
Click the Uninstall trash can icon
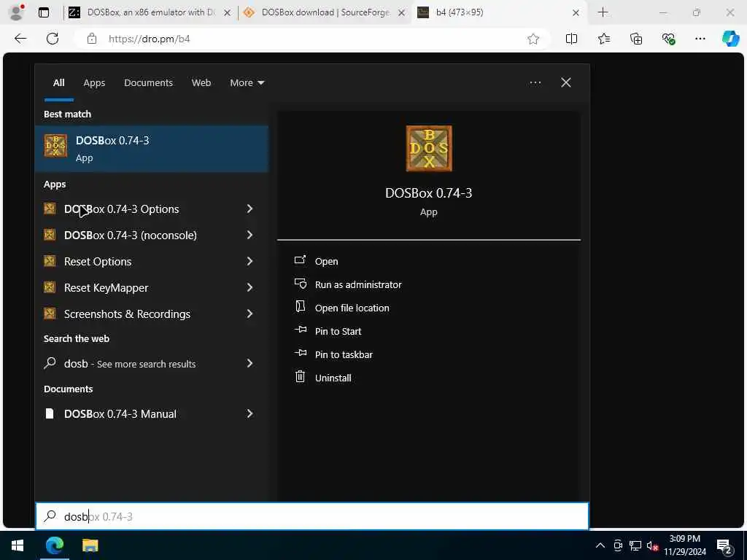(300, 377)
